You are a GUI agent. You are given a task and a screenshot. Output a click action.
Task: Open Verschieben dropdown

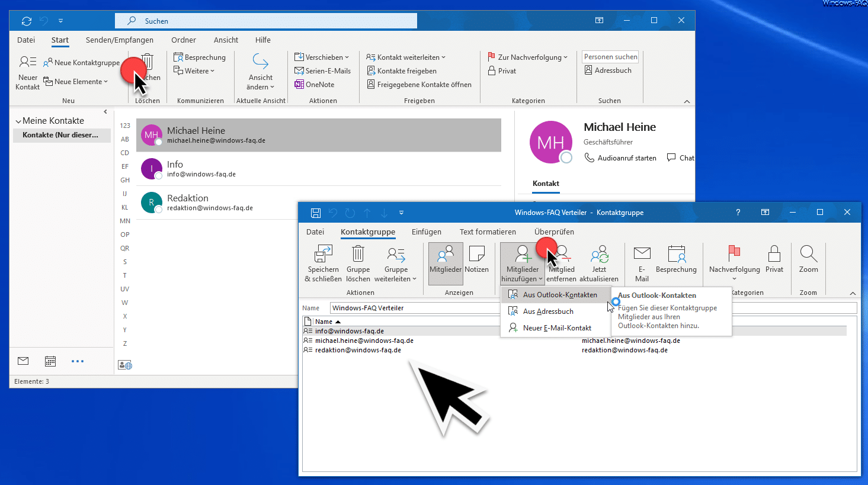coord(322,57)
